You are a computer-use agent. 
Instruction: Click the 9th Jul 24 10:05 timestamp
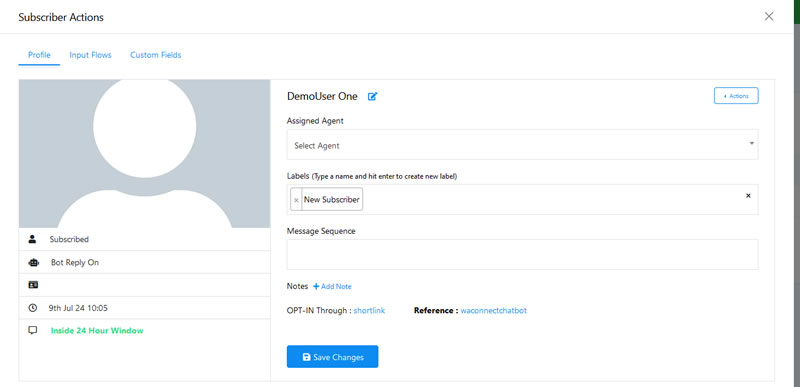pos(78,308)
